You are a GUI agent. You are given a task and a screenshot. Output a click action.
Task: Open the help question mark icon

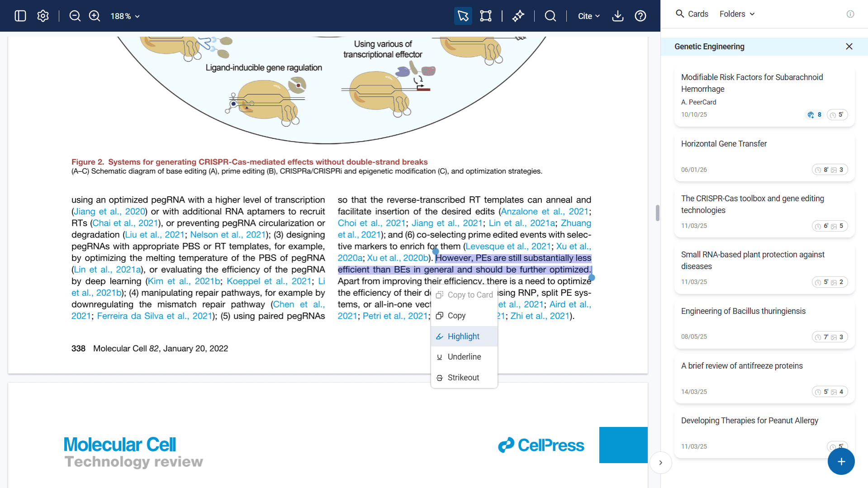pyautogui.click(x=640, y=16)
